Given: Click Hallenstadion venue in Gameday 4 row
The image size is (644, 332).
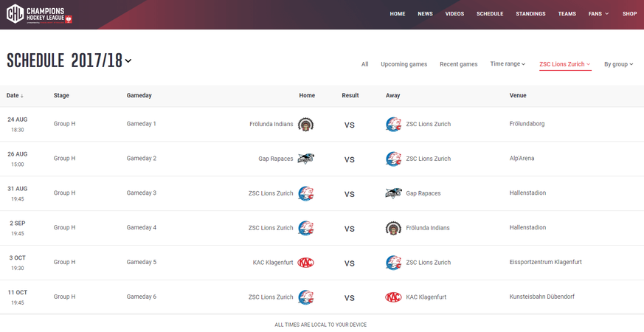Looking at the screenshot, I should tap(527, 227).
